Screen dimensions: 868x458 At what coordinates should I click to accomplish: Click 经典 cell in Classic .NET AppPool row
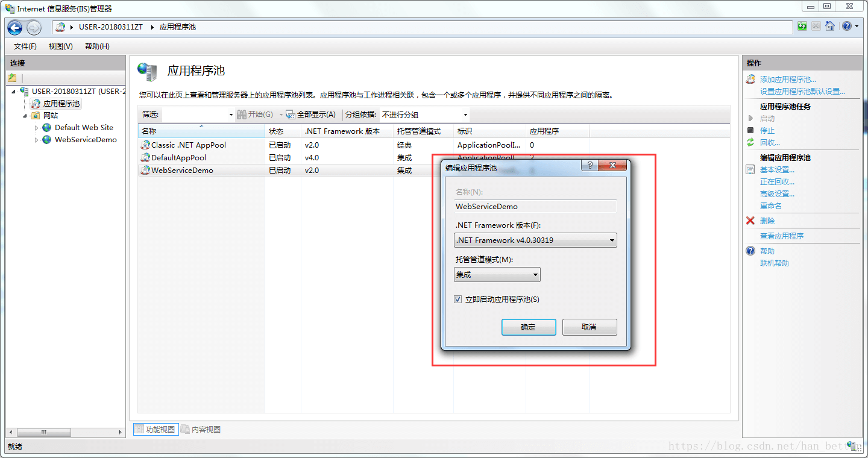[404, 145]
